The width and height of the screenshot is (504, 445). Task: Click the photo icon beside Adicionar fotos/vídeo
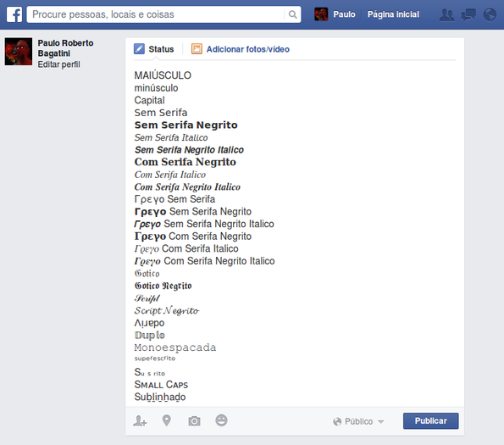coord(197,49)
